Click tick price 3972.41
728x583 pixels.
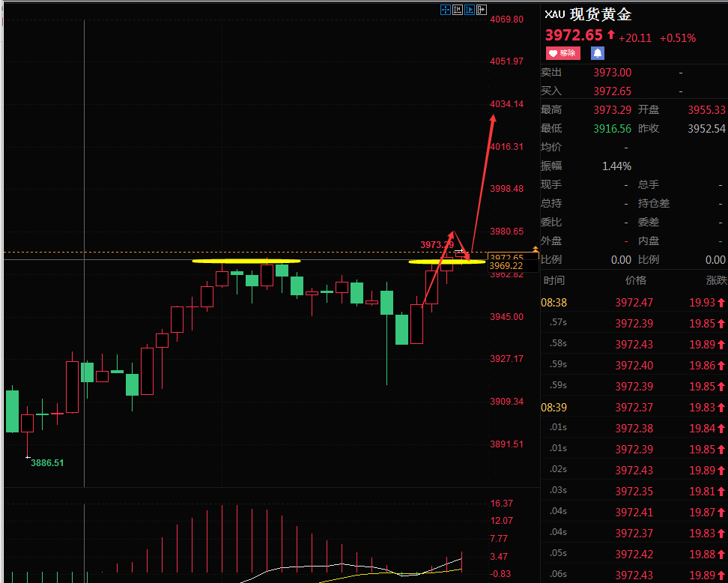click(x=634, y=513)
